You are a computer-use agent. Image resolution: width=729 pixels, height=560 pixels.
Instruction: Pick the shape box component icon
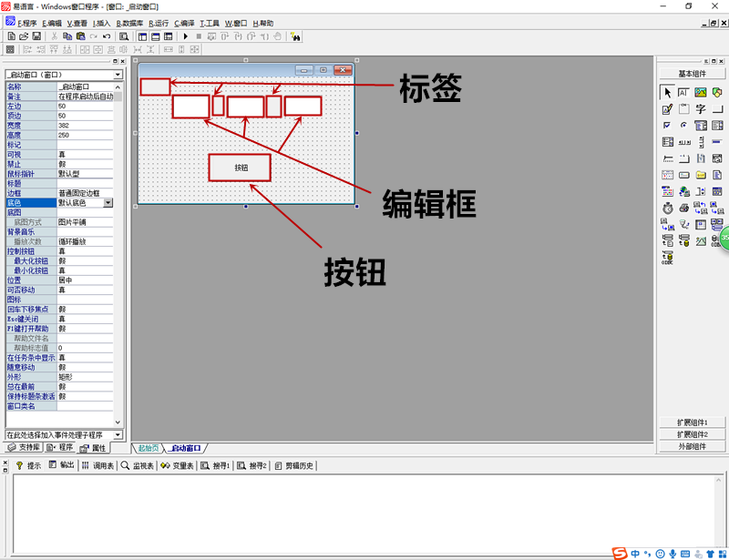pos(717,93)
